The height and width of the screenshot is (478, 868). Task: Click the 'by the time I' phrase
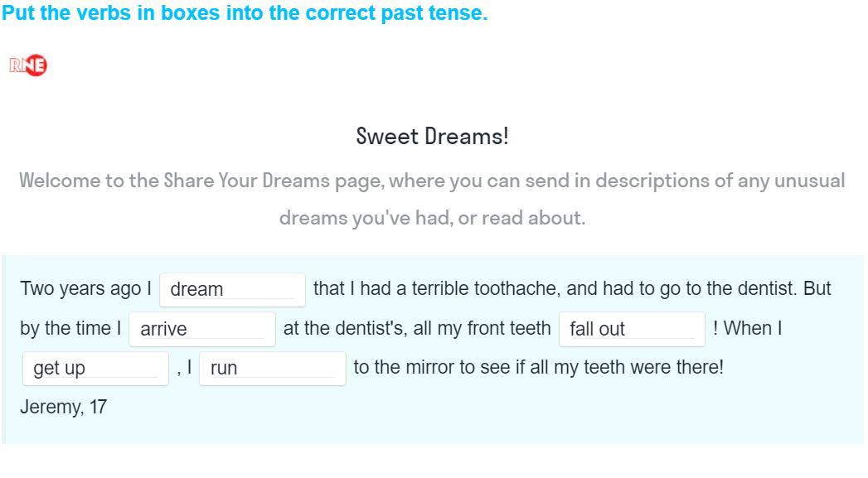point(70,328)
